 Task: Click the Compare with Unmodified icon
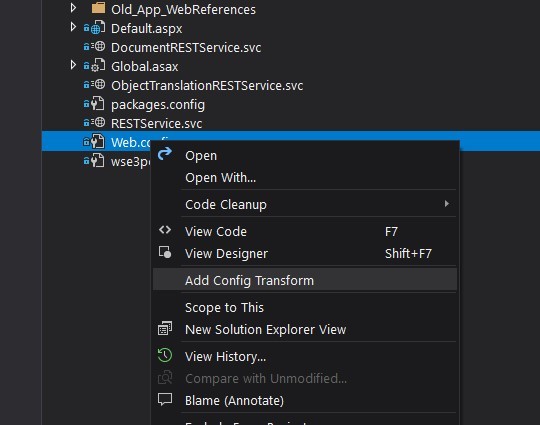click(165, 377)
